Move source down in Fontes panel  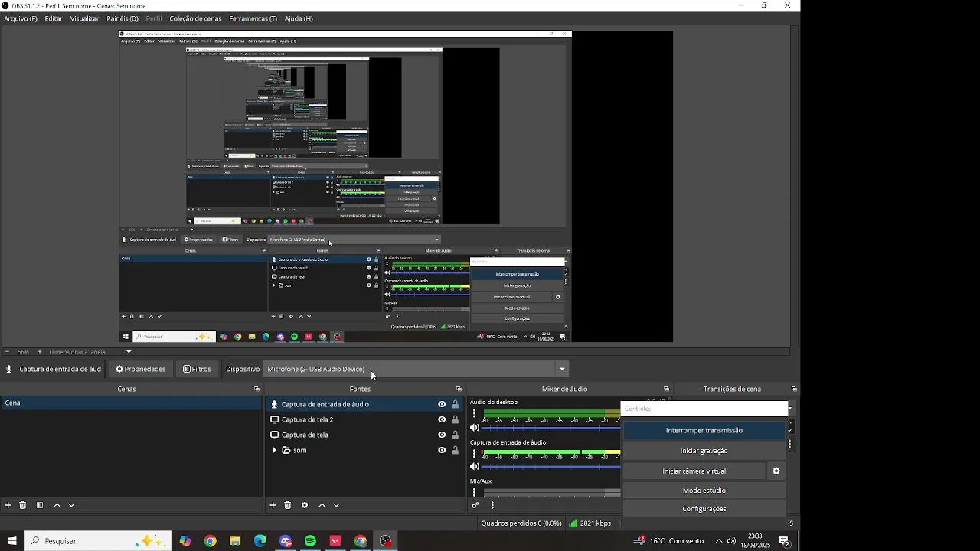[x=336, y=505]
